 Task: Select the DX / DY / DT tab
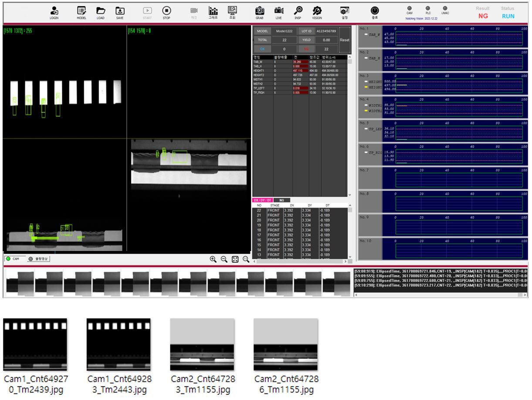click(x=263, y=200)
